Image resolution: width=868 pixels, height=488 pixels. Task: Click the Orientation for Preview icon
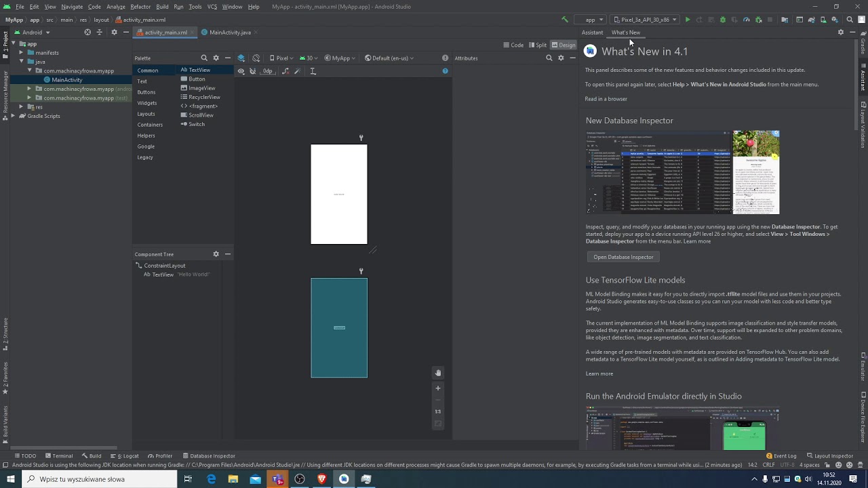click(256, 58)
